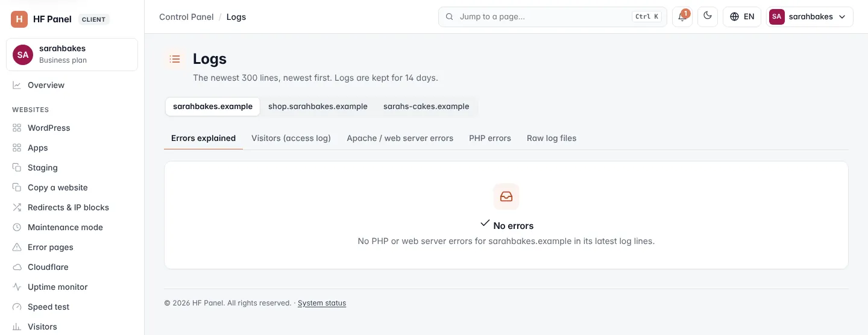Image resolution: width=868 pixels, height=335 pixels.
Task: Open Error pages in sidebar
Action: click(72, 247)
